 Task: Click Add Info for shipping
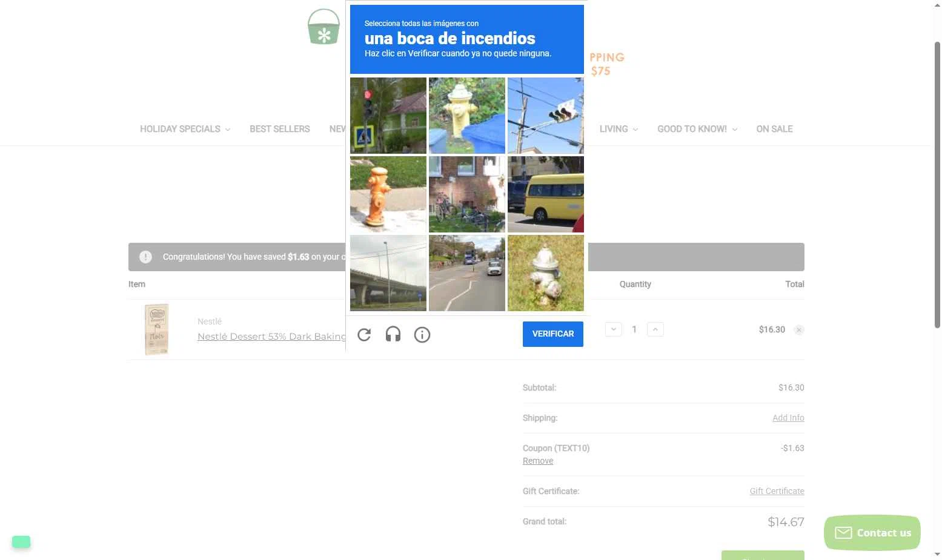788,418
